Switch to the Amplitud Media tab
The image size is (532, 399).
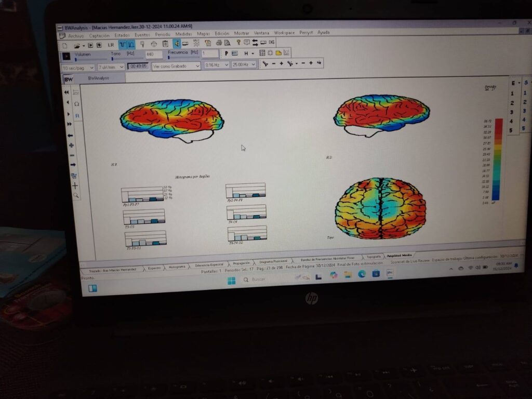click(x=398, y=255)
